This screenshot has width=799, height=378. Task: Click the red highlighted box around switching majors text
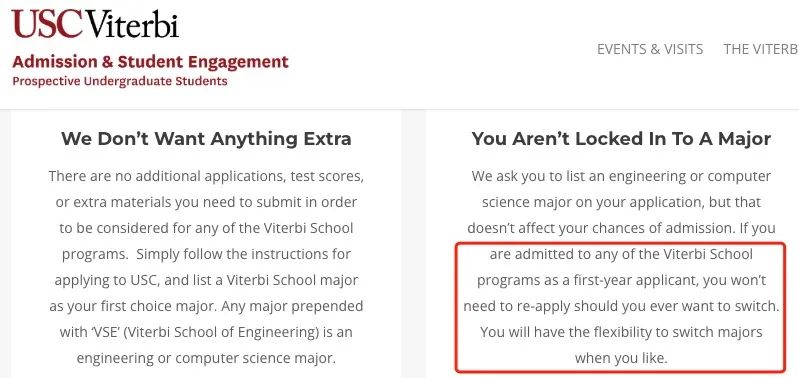point(621,307)
